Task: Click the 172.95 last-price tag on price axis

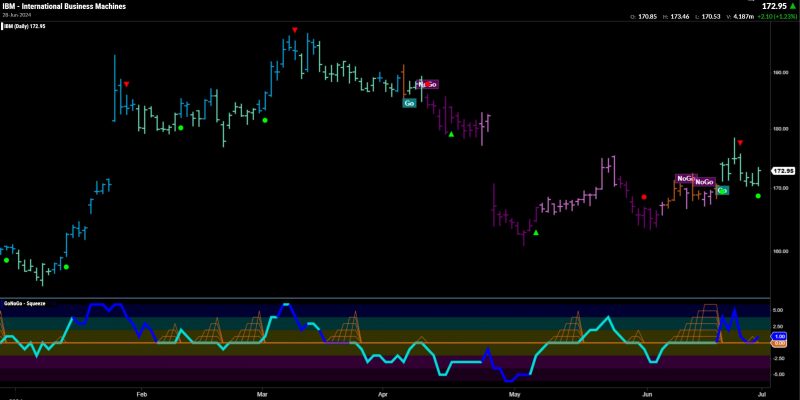Action: (x=784, y=171)
